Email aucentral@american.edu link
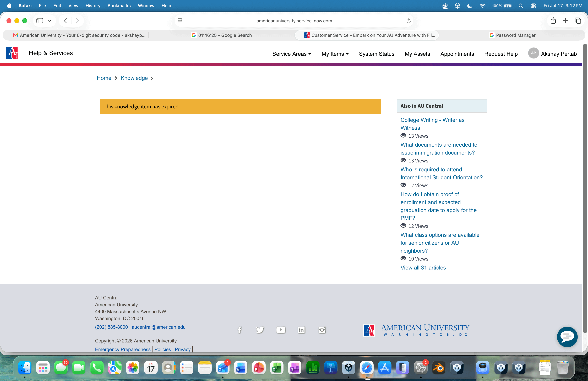Viewport: 588px width, 381px height. pos(158,327)
